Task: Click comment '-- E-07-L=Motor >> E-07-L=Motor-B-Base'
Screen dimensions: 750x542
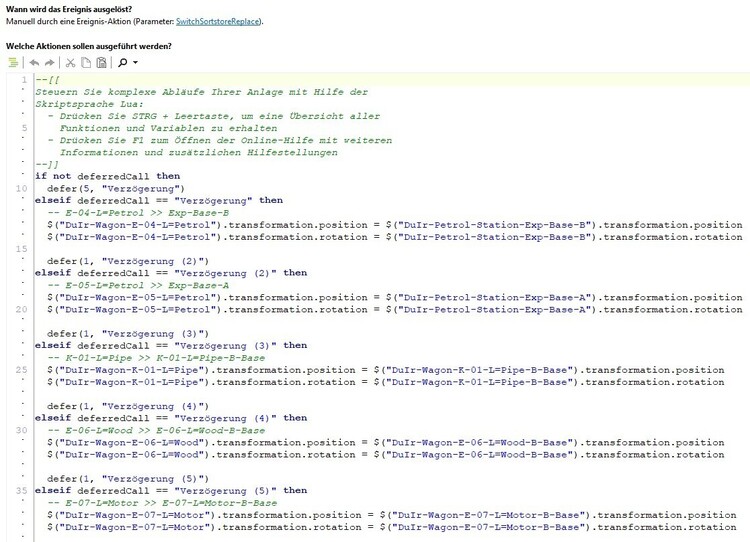Action: [x=163, y=503]
